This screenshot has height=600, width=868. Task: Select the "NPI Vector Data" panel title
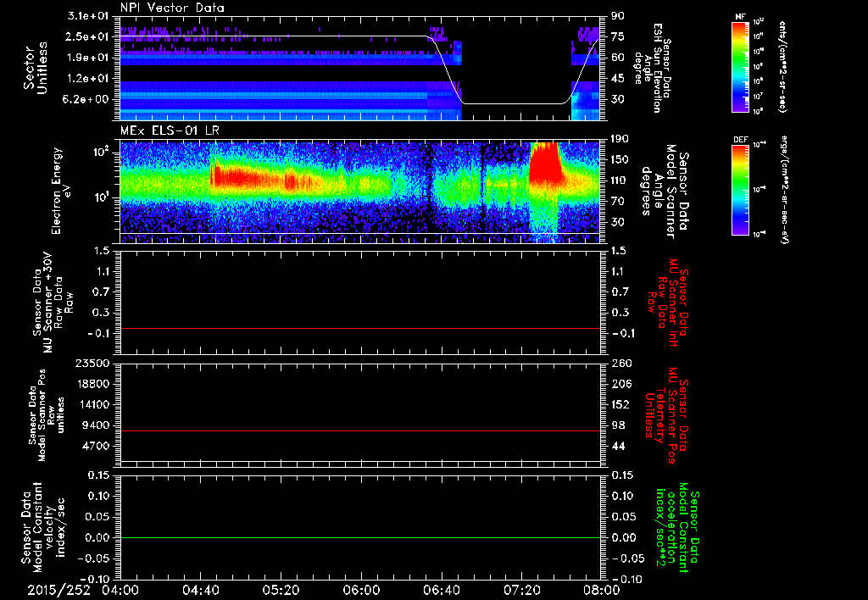point(172,8)
